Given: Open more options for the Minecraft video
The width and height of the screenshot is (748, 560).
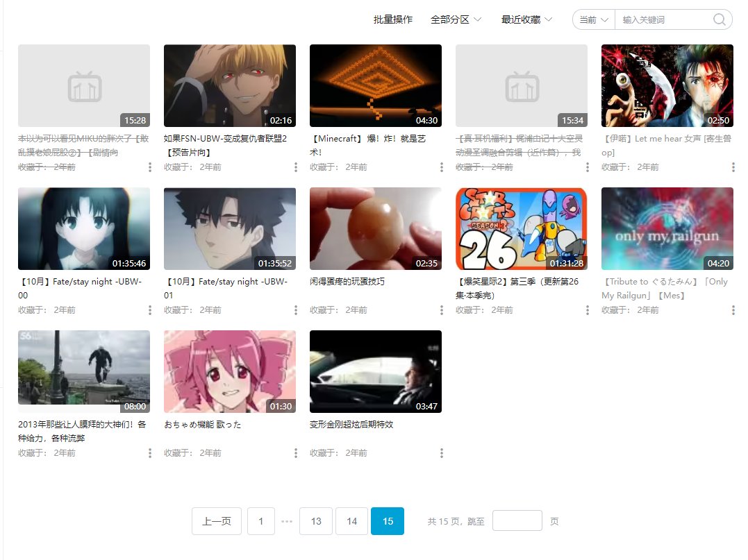Looking at the screenshot, I should pyautogui.click(x=442, y=167).
